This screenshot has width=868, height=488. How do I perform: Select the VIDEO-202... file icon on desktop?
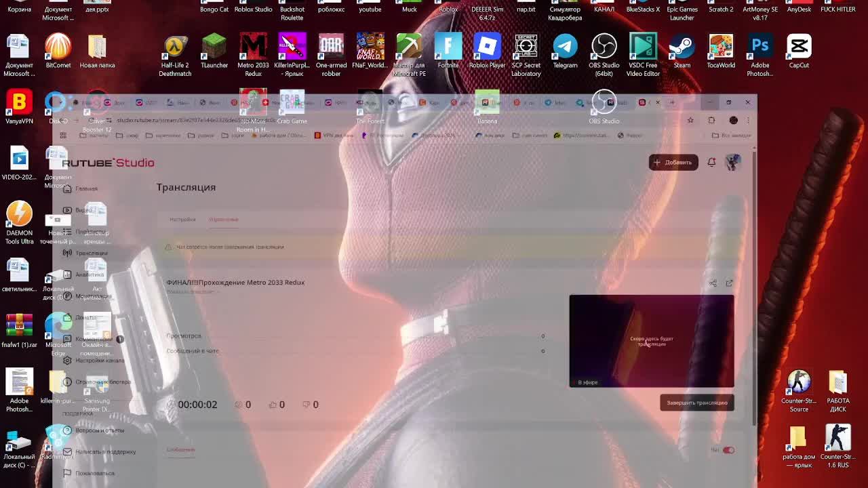pos(19,163)
